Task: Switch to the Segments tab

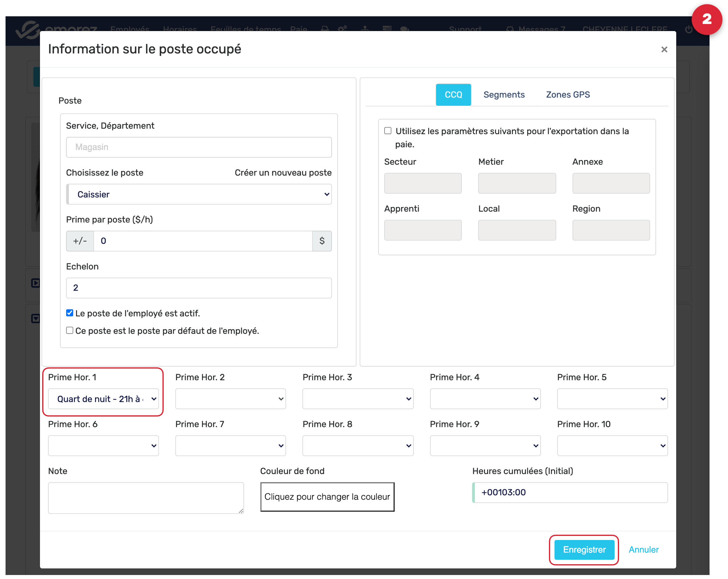Action: coord(504,94)
